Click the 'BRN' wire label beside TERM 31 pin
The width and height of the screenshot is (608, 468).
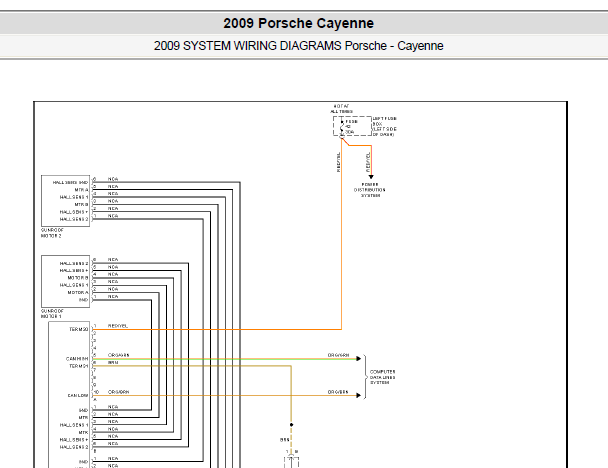[113, 363]
